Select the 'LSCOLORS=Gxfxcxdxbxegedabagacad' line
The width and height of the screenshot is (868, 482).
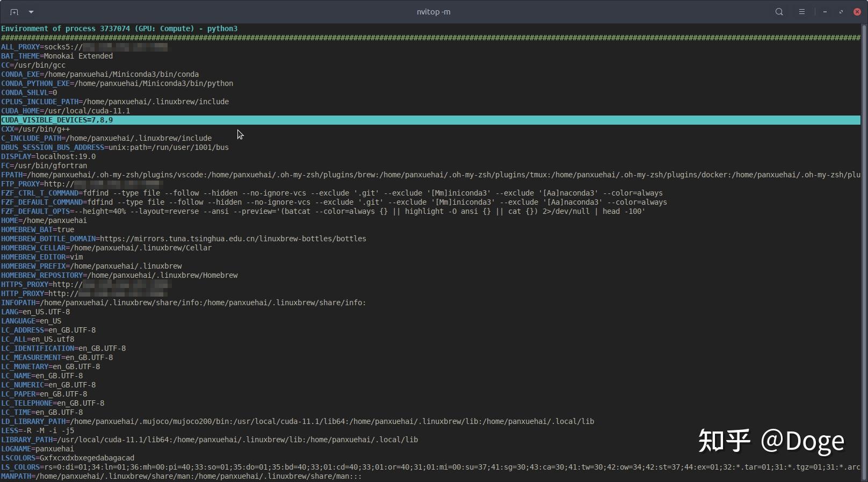[68, 458]
